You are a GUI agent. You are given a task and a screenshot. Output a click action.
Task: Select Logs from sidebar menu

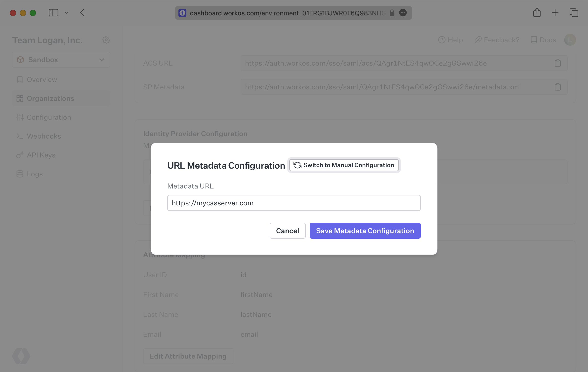(x=34, y=173)
